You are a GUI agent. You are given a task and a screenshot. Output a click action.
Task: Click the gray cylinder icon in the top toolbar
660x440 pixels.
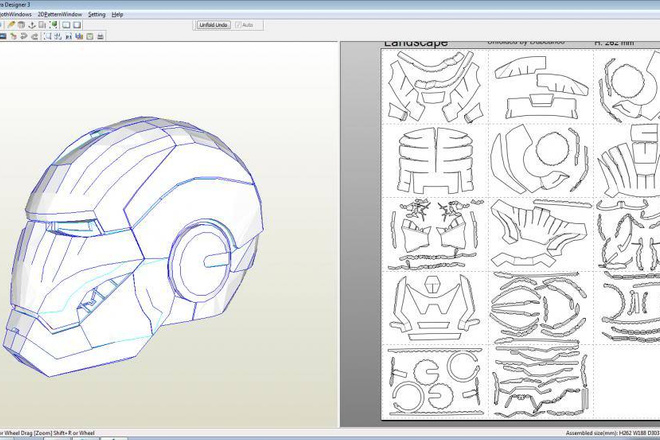[x=21, y=25]
